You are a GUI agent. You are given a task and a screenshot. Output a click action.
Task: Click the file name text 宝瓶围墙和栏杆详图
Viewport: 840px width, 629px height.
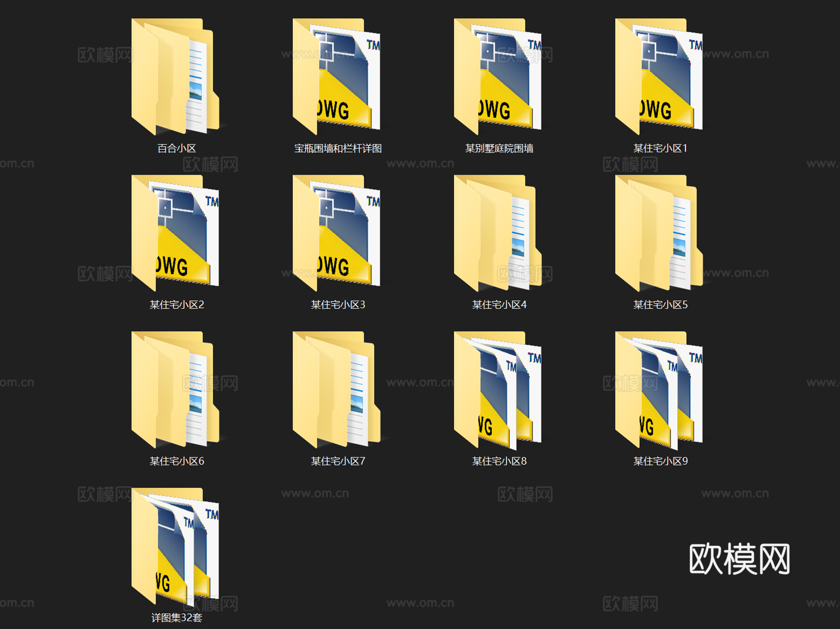(x=338, y=148)
